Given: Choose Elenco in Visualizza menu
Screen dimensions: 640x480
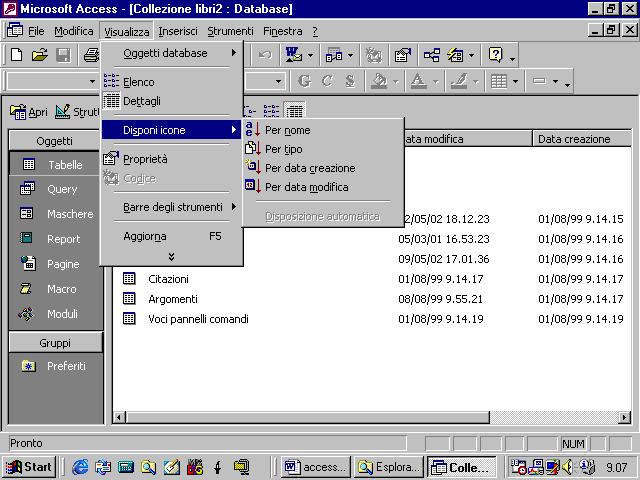Looking at the screenshot, I should [x=171, y=82].
